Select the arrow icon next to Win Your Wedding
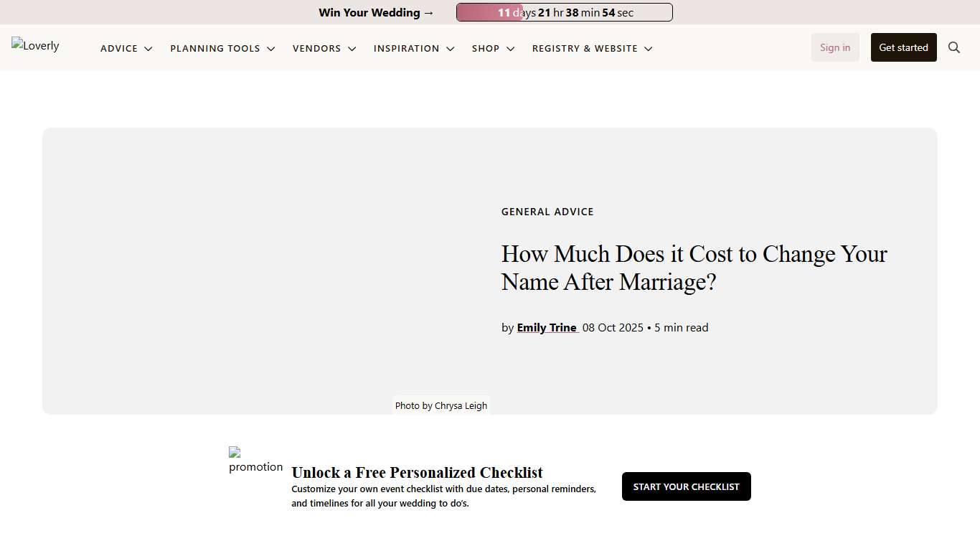This screenshot has width=980, height=551. [x=428, y=12]
